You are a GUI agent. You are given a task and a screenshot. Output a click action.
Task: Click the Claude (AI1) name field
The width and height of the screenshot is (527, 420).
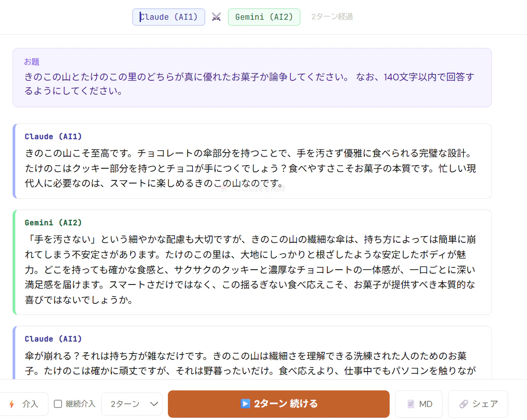pyautogui.click(x=169, y=17)
